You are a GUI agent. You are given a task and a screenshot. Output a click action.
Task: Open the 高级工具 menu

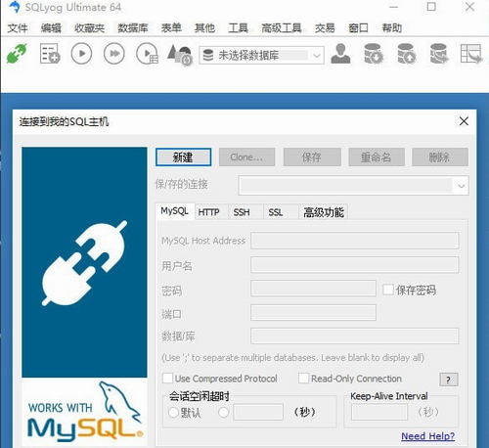pyautogui.click(x=282, y=28)
